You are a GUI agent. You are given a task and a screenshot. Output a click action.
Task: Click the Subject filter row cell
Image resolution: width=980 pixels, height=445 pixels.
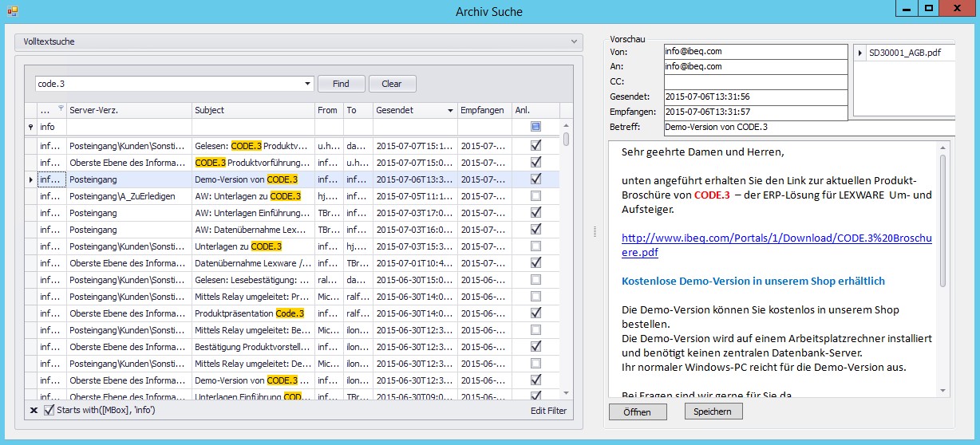click(x=253, y=127)
